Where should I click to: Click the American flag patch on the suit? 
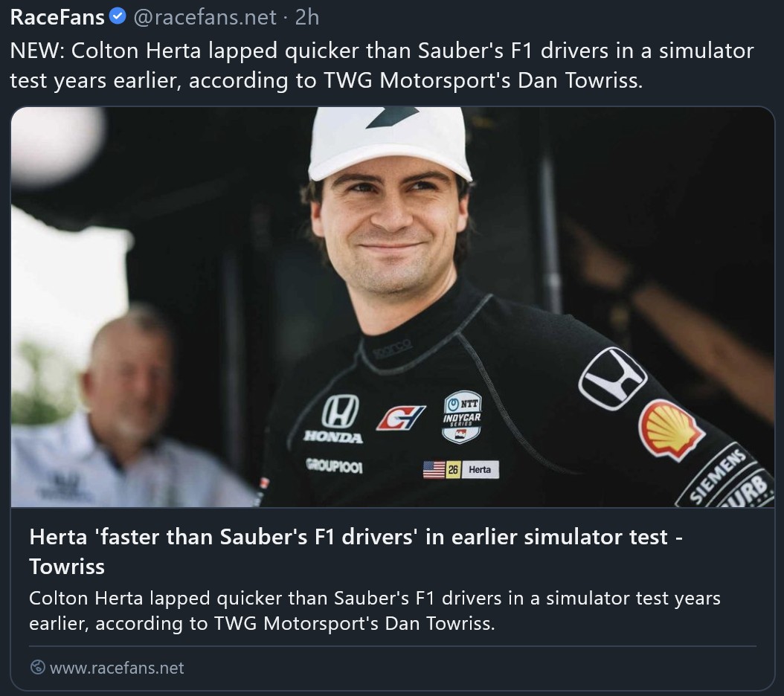point(434,469)
